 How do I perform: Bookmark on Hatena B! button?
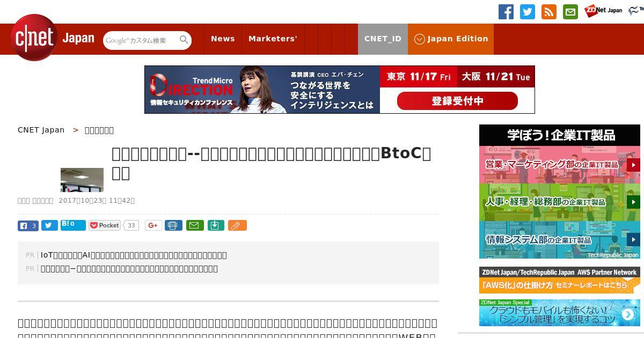tap(73, 225)
